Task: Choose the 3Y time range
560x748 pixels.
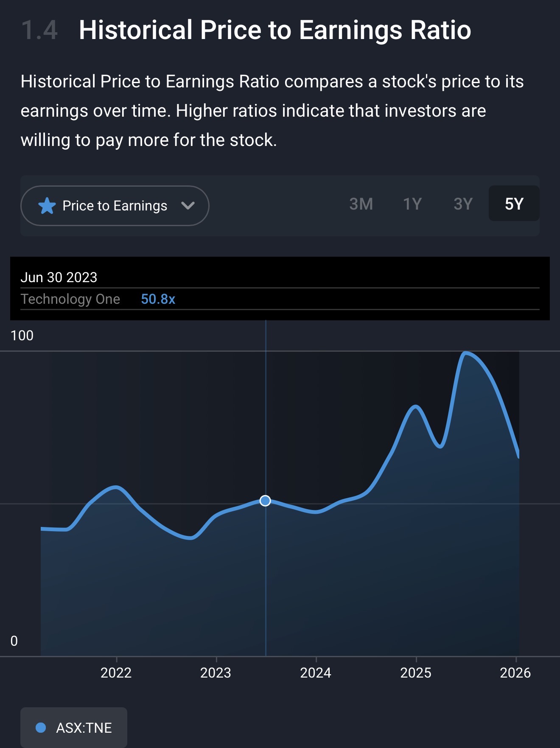Action: click(463, 204)
